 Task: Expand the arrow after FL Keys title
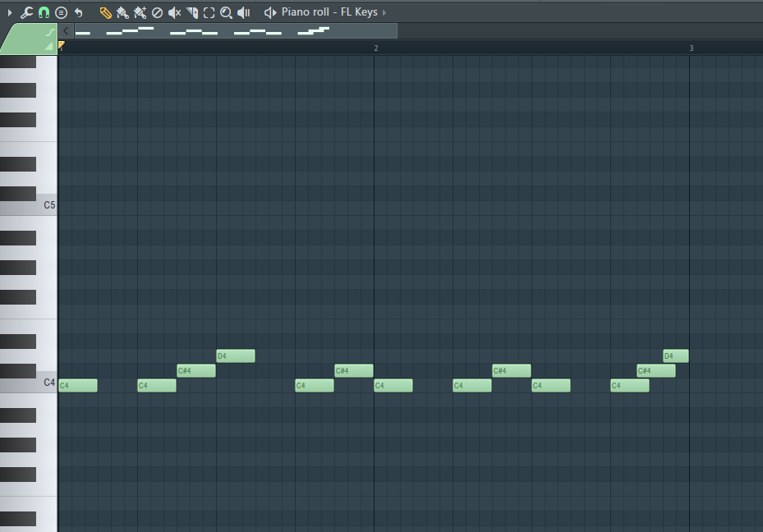(384, 12)
